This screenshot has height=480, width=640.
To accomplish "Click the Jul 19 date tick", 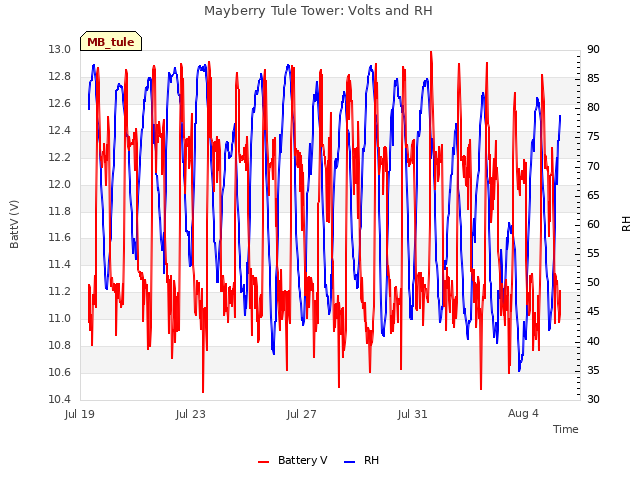I will point(80,414).
